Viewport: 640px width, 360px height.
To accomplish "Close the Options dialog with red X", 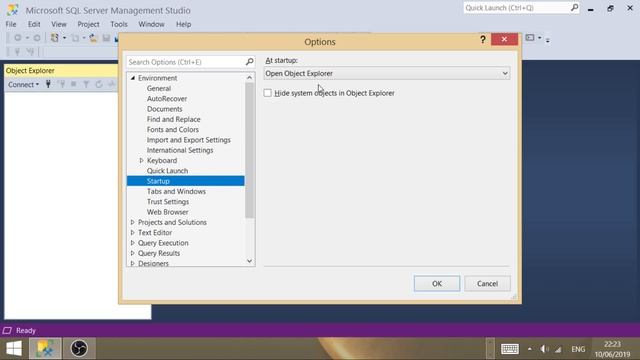I will 504,39.
